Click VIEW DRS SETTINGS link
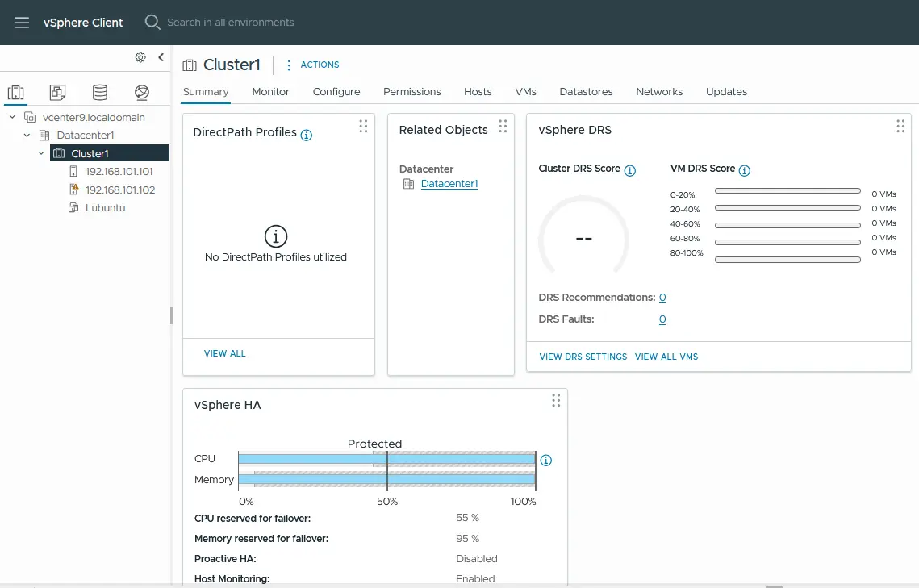Image resolution: width=919 pixels, height=588 pixels. (583, 356)
